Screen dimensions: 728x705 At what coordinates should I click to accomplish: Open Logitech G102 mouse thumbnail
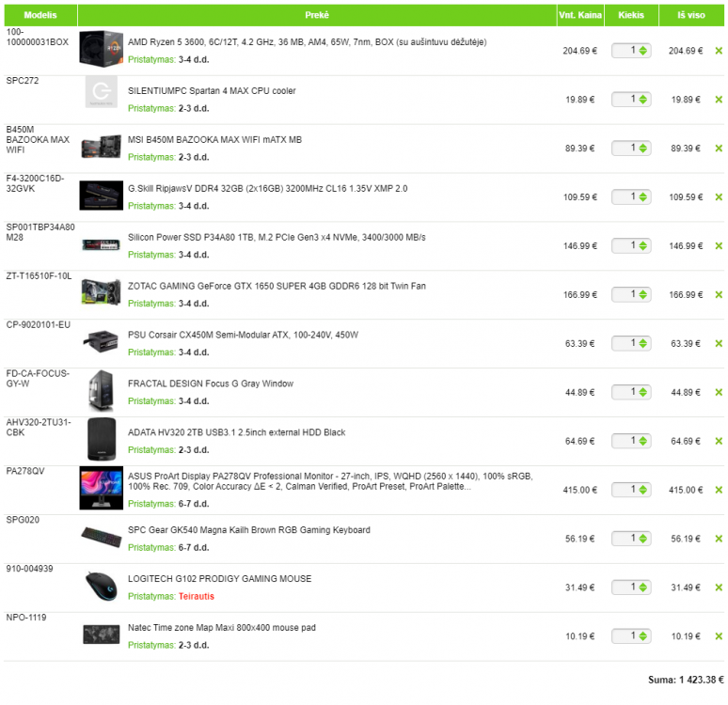pos(102,587)
